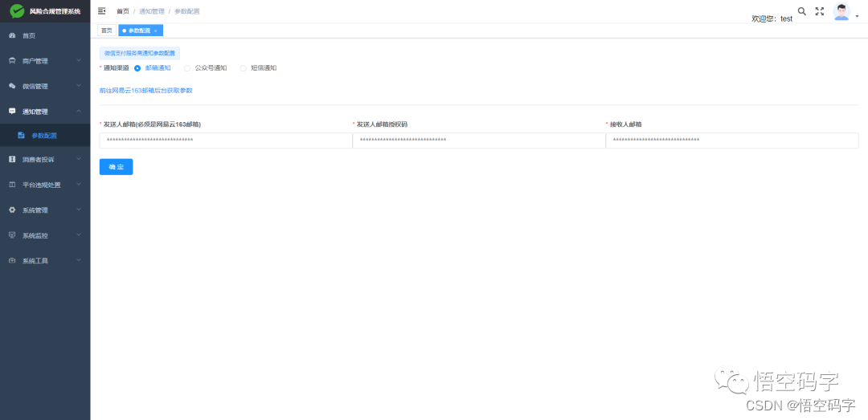Click the 欢迎您: test greeting text
The image size is (868, 420).
[x=772, y=18]
